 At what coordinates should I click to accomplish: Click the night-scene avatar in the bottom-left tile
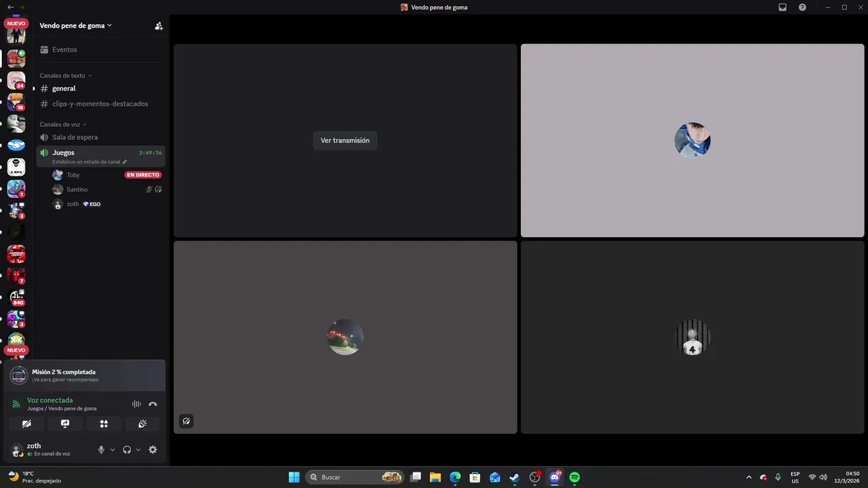345,337
